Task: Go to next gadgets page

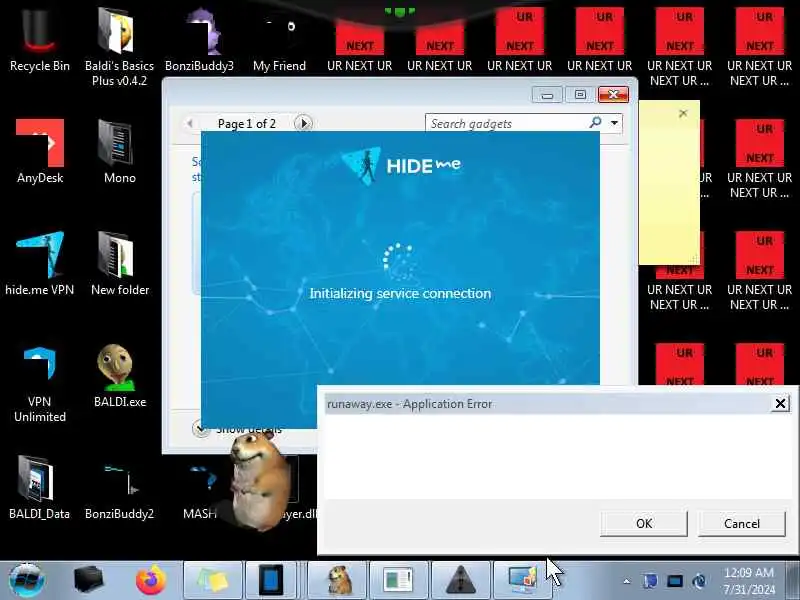Action: [x=304, y=123]
